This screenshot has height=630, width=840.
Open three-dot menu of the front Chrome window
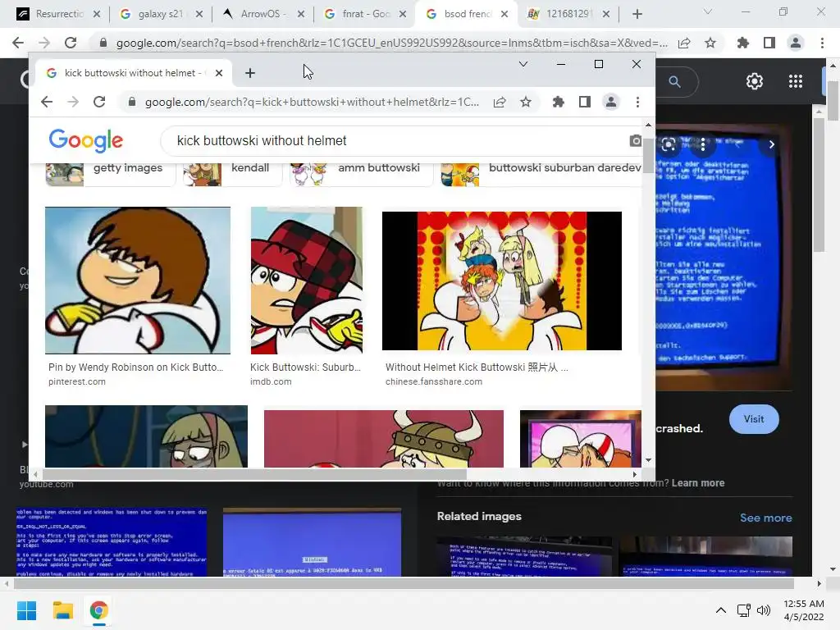tap(637, 102)
